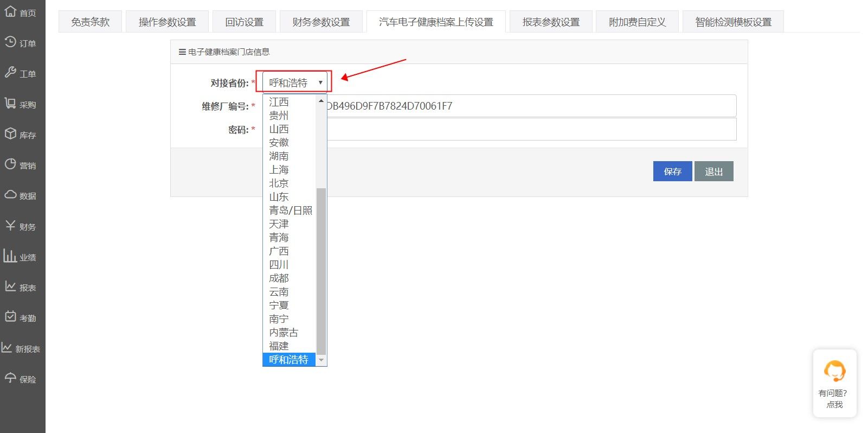The height and width of the screenshot is (433, 868).
Task: Select the 汽车电子健康档案上传设置 tab
Action: point(436,22)
